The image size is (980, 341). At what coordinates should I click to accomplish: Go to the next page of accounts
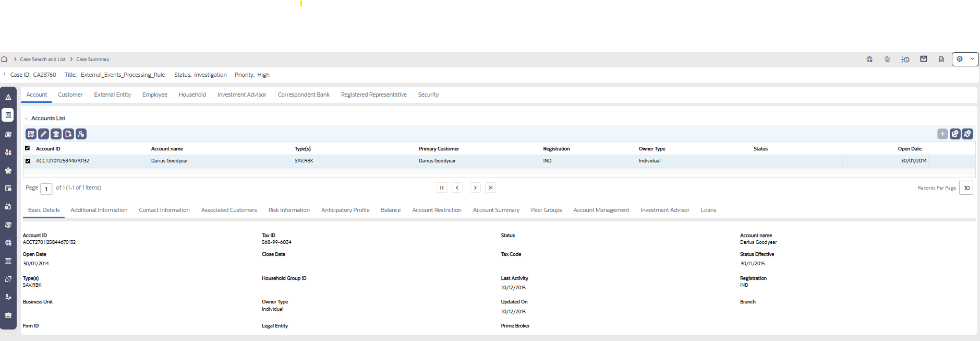click(475, 187)
